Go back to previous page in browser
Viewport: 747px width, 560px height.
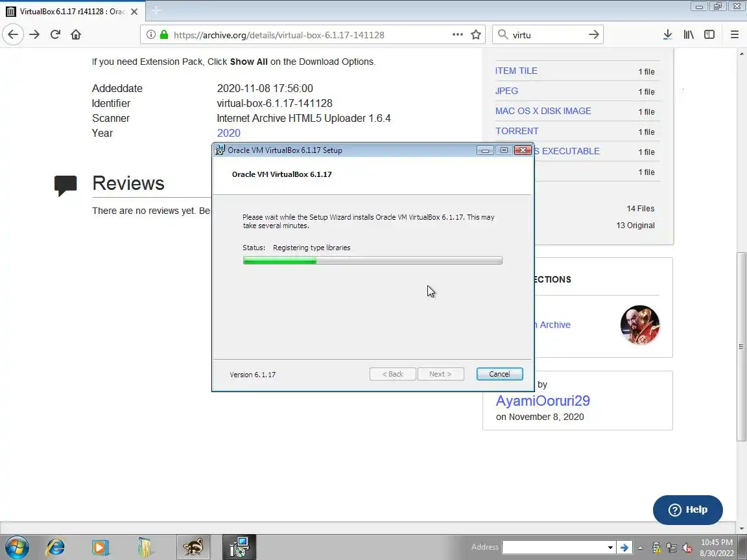13,34
